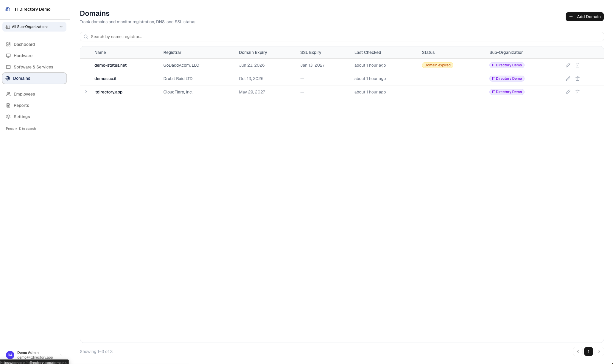Click IT Directory Demo badge for itdirectory.app

[x=507, y=92]
